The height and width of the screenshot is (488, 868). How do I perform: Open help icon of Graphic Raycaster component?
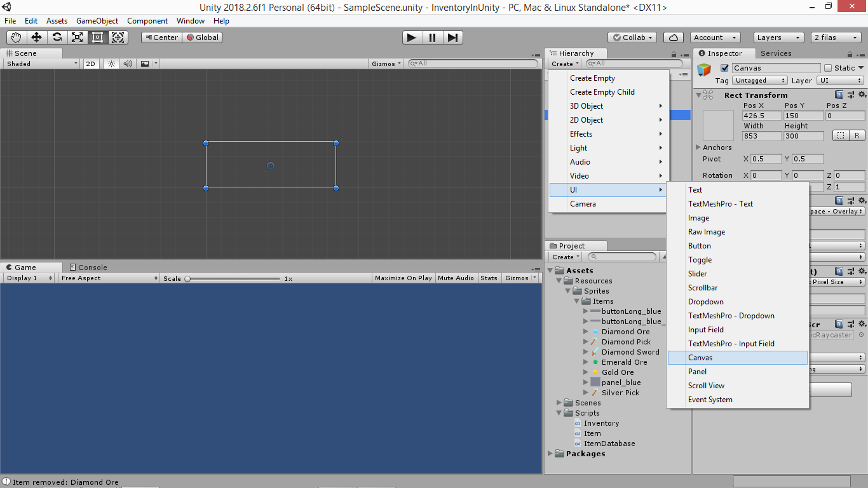839,325
